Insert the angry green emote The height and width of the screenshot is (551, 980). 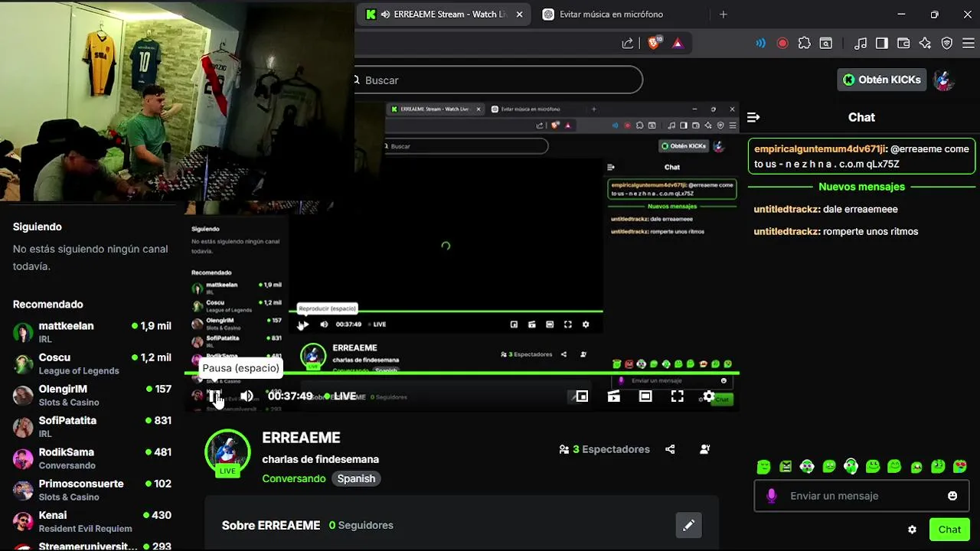coord(786,466)
